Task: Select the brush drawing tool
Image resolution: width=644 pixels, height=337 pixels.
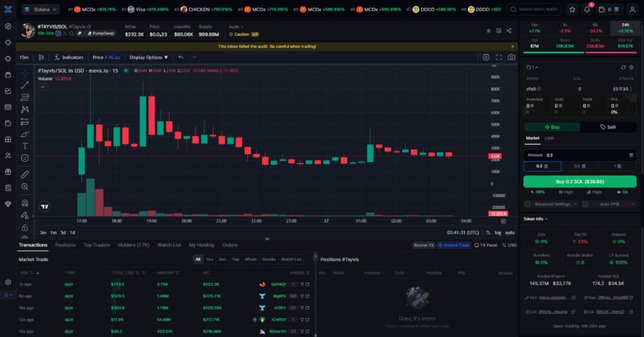Action: click(x=25, y=134)
